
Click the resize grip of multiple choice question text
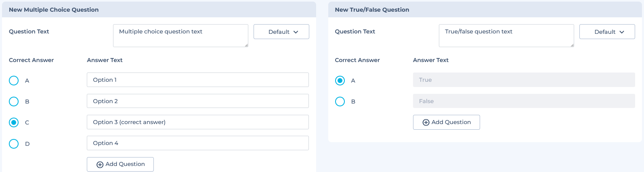246,45
